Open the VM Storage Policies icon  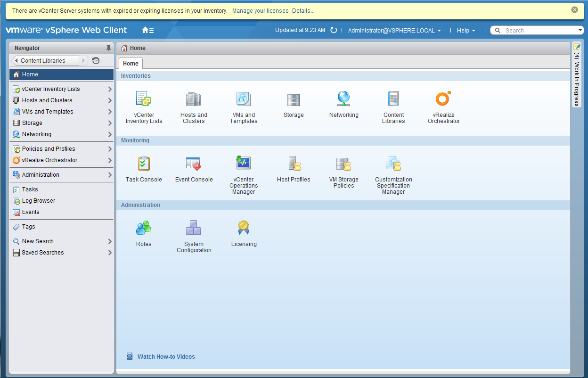[x=343, y=164]
